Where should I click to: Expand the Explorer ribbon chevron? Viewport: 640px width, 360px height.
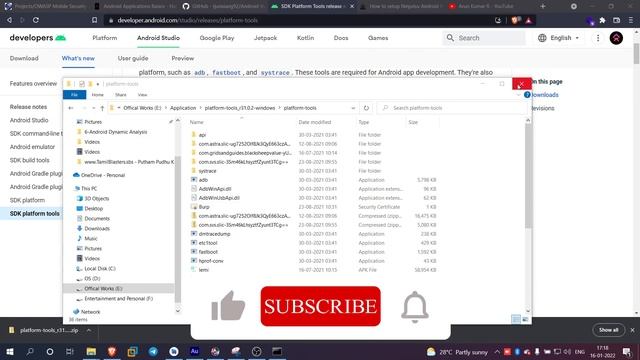(519, 95)
